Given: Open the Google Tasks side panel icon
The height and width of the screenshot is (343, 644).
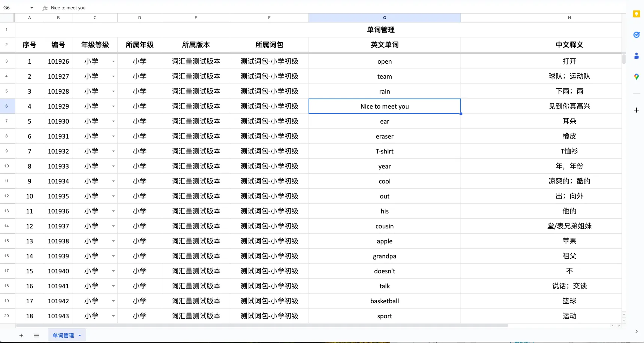Looking at the screenshot, I should [x=636, y=35].
